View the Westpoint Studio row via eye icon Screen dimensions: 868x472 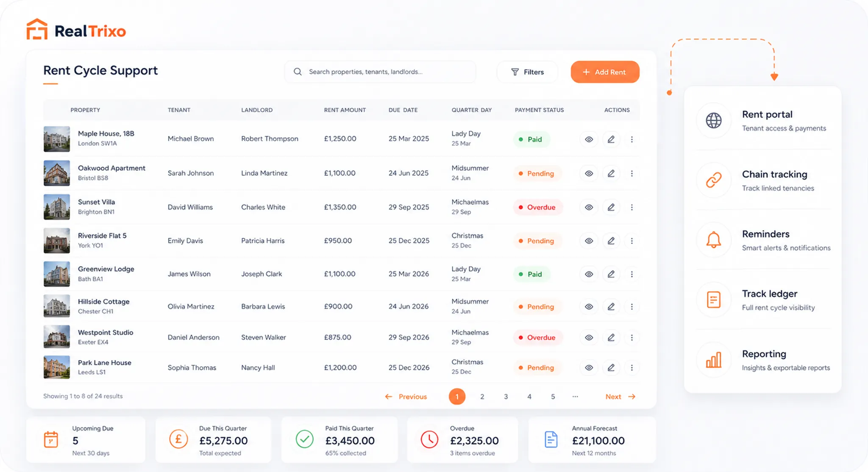(x=589, y=337)
